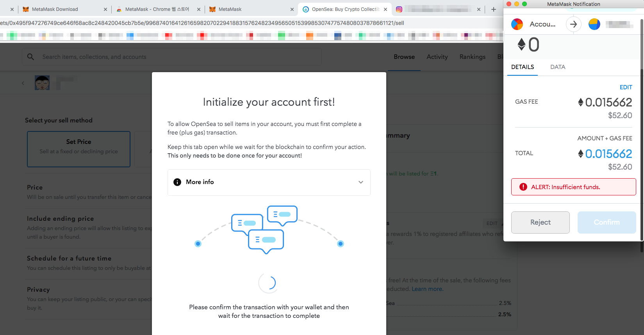Image resolution: width=644 pixels, height=335 pixels.
Task: Click the Learn more link
Action: click(427, 289)
